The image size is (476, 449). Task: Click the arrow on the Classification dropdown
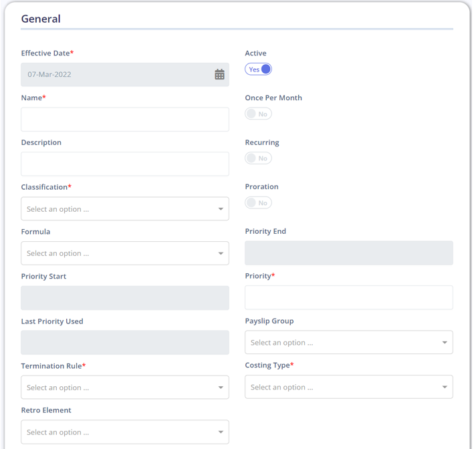click(221, 209)
